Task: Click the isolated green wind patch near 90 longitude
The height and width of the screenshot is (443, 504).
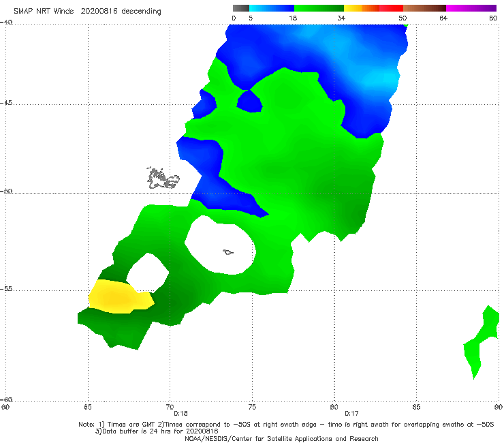Action: [x=482, y=342]
